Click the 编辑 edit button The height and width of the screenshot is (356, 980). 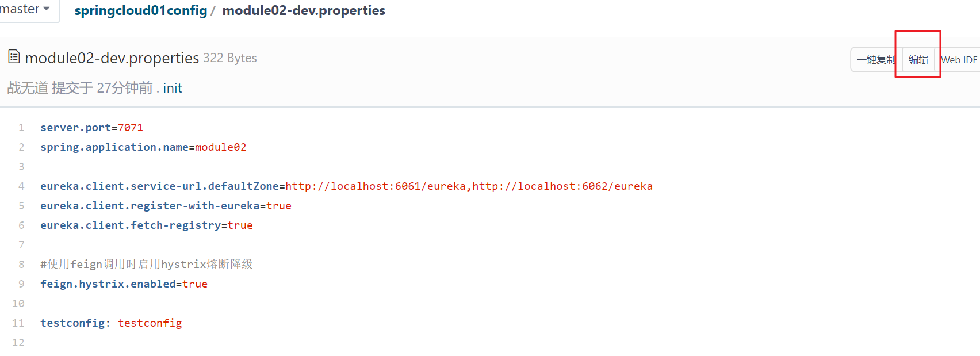tap(918, 60)
